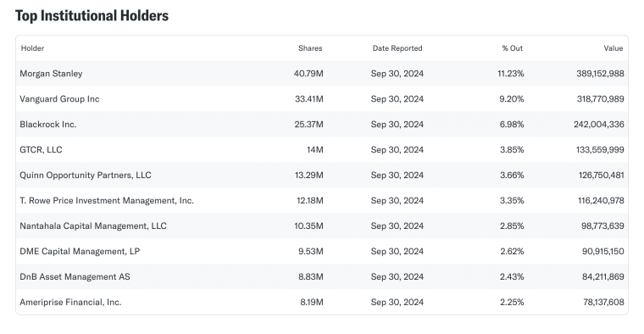Select Nantahala Capital Management, LLC name
Viewport: 644px width, 334px height.
tap(93, 226)
